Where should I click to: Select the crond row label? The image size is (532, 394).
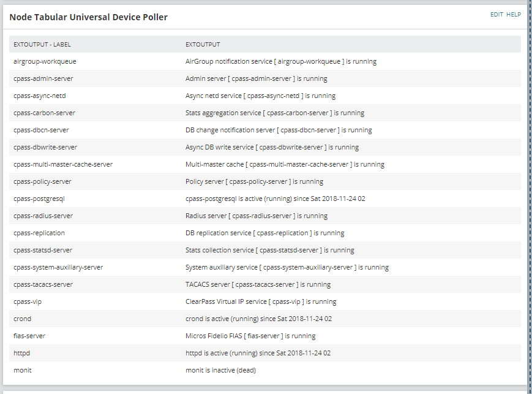(22, 319)
